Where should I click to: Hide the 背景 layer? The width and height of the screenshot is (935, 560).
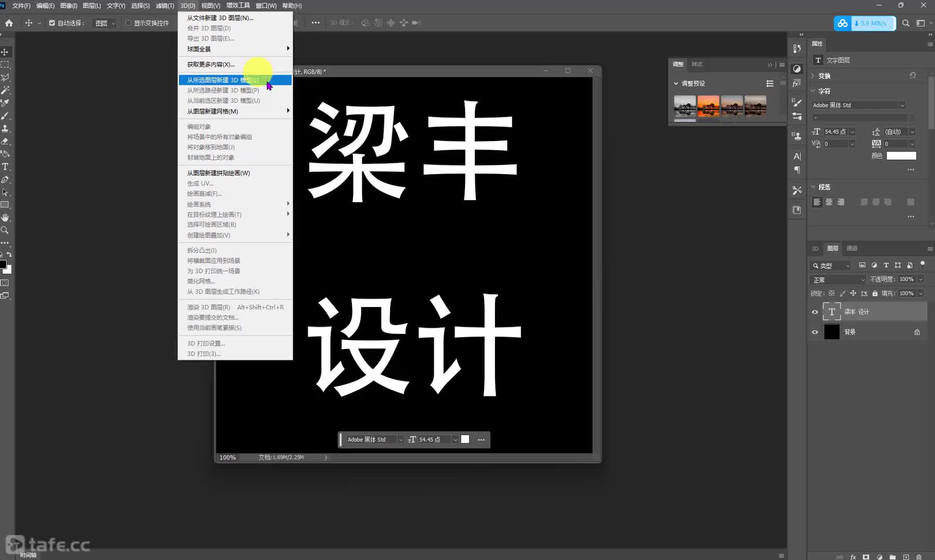point(815,332)
